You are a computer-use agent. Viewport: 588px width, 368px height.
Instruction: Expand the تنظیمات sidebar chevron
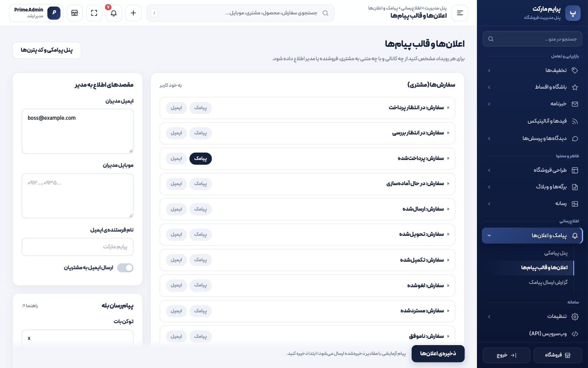tap(489, 317)
